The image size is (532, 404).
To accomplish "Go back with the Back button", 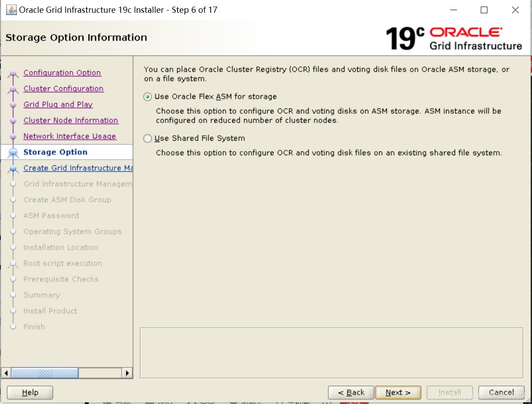I will coord(351,393).
